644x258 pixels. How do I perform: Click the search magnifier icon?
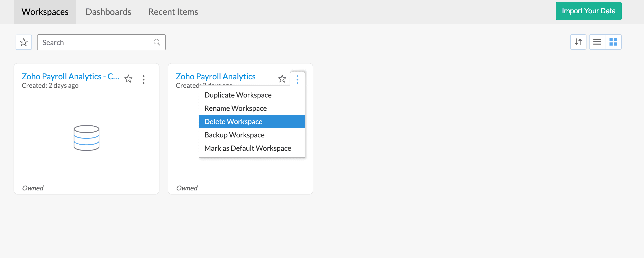point(156,42)
